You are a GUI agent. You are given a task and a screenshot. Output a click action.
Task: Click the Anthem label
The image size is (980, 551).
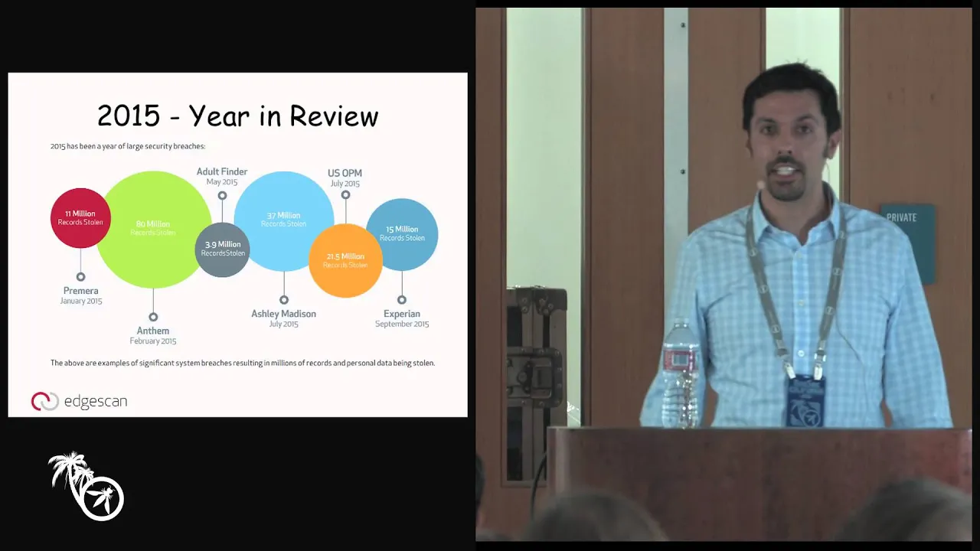point(153,331)
